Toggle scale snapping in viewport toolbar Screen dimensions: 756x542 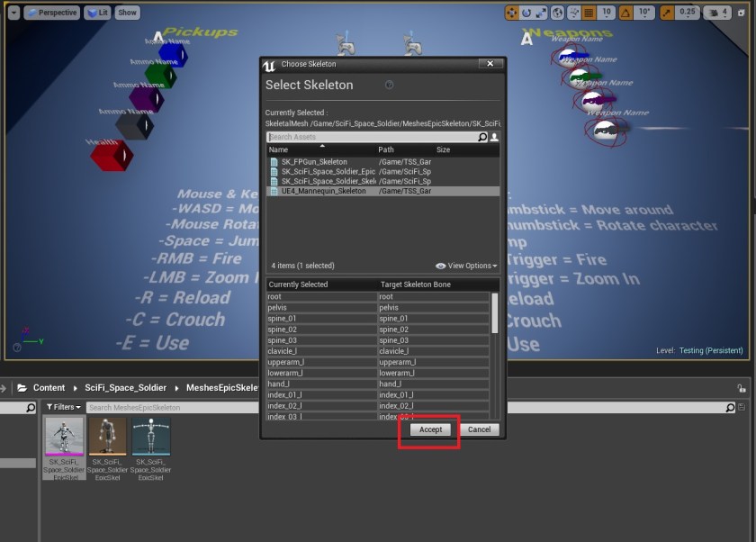(665, 12)
